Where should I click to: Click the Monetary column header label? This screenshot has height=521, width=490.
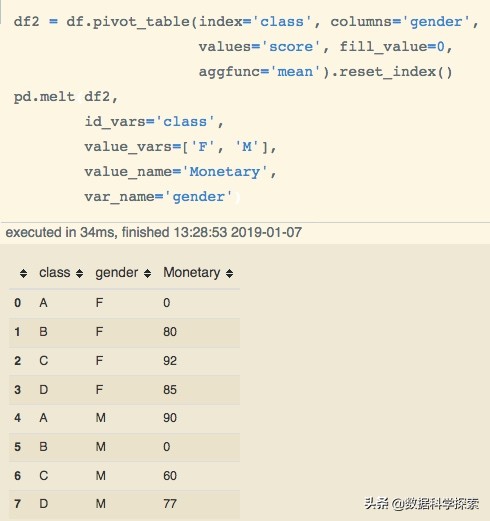(x=192, y=273)
